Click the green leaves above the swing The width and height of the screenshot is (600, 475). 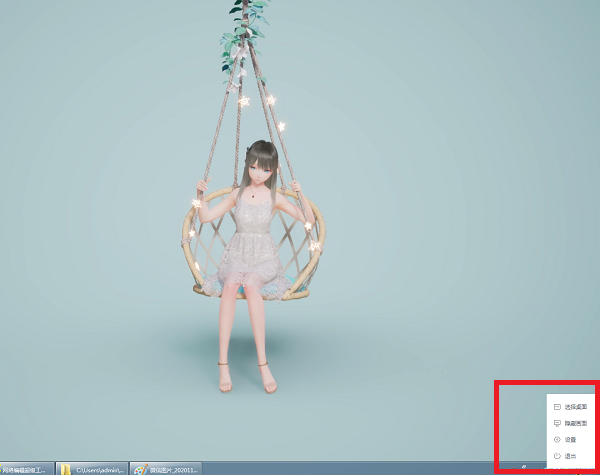click(x=241, y=25)
